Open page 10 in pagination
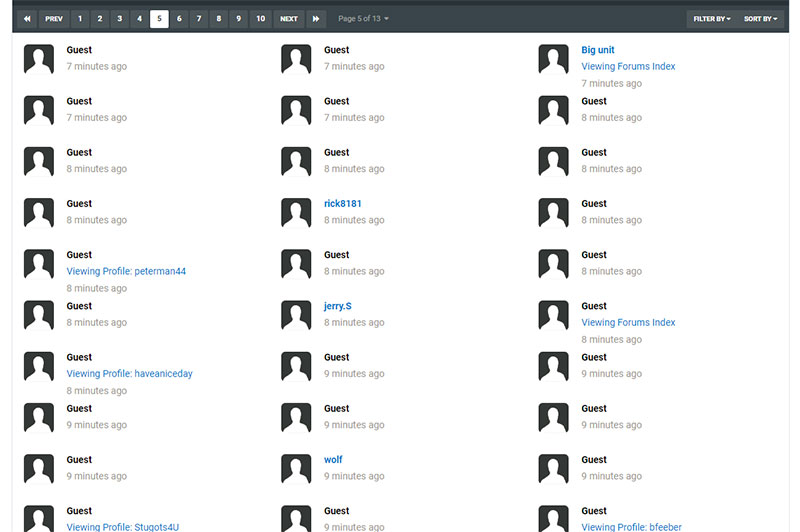Image resolution: width=800 pixels, height=532 pixels. [261, 19]
